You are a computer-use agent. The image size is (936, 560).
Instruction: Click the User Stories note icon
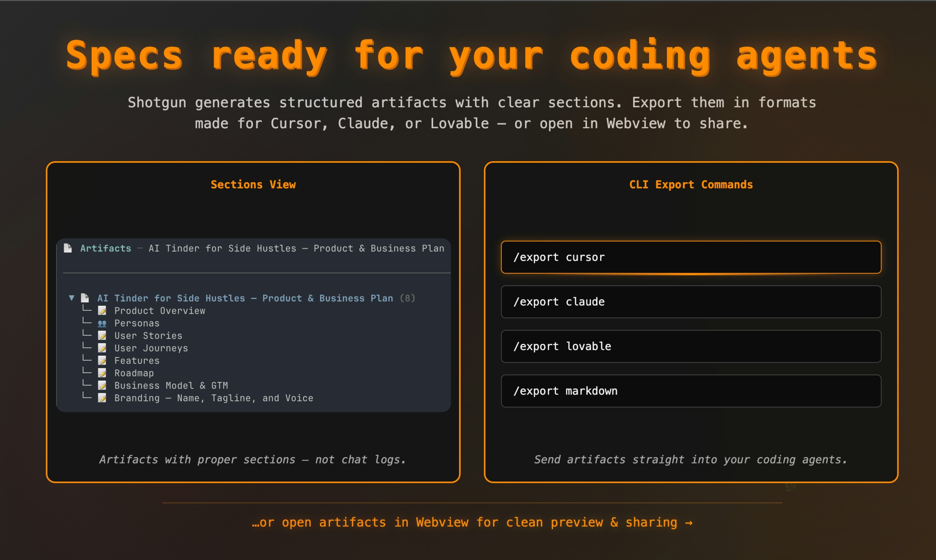[x=102, y=336]
